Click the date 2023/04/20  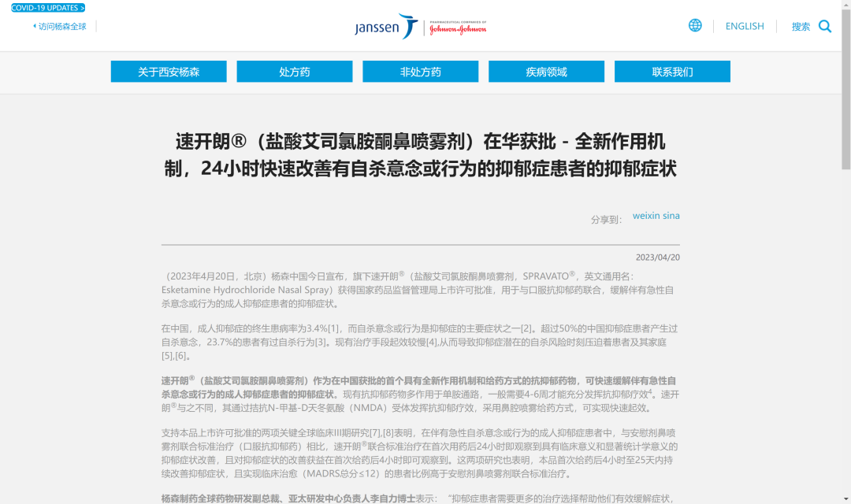click(658, 258)
